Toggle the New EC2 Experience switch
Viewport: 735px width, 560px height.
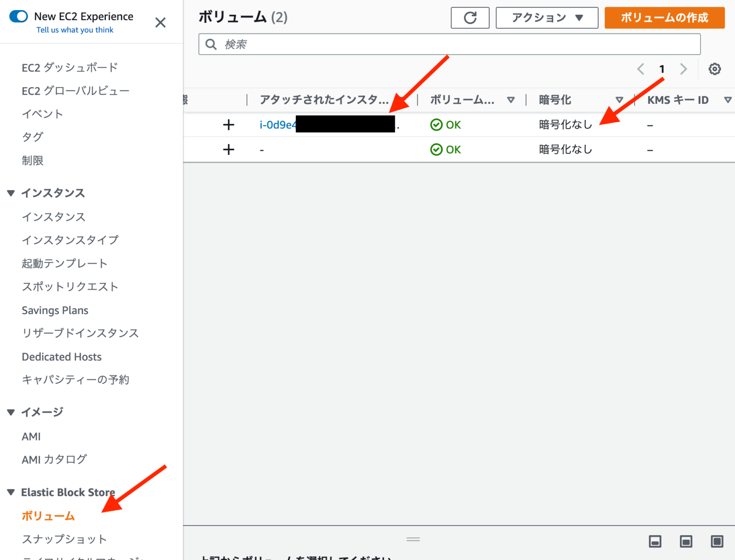[18, 15]
